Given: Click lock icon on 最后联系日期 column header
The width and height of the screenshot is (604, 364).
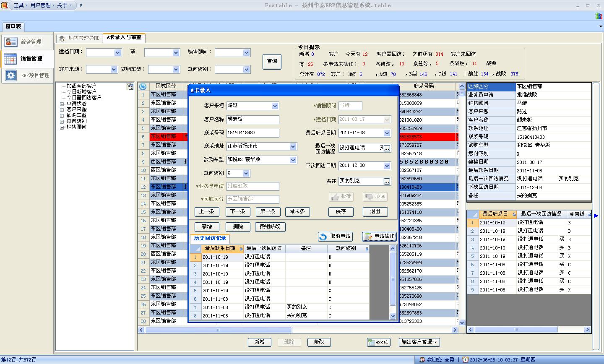Looking at the screenshot, I should tap(241, 249).
